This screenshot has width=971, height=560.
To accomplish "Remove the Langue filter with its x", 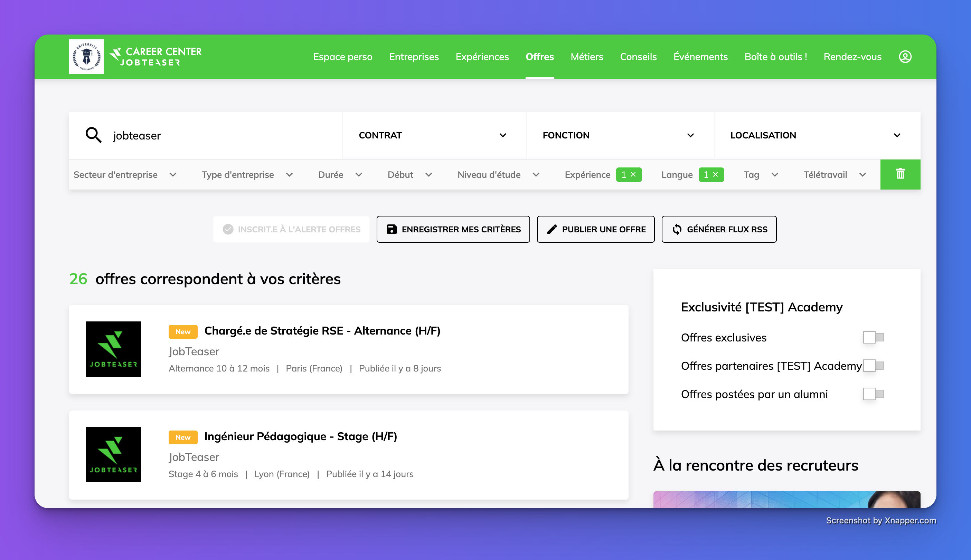I will tap(715, 175).
